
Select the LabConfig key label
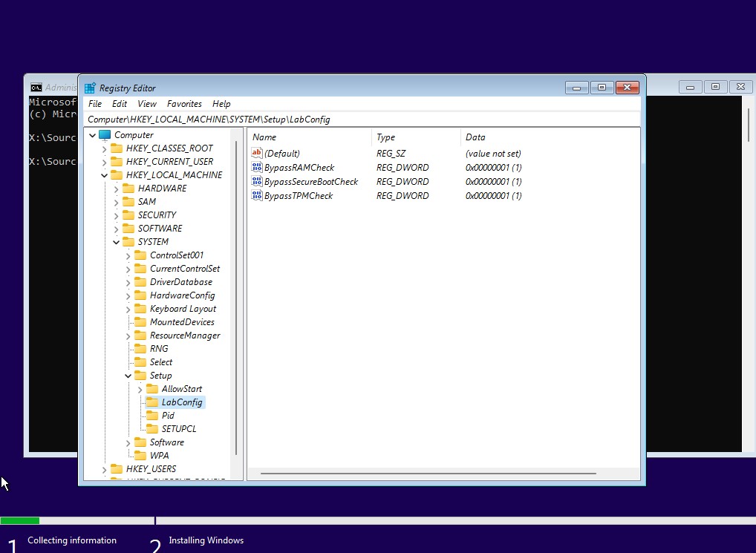click(182, 402)
